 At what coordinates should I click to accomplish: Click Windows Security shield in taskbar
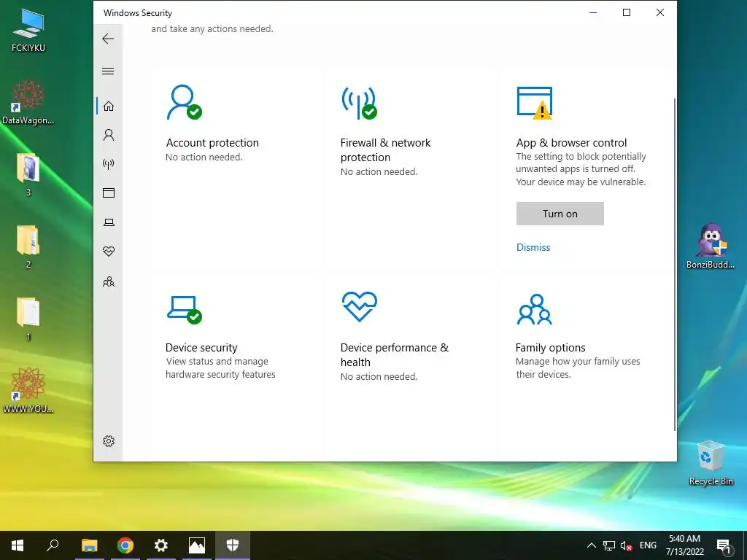(x=233, y=545)
